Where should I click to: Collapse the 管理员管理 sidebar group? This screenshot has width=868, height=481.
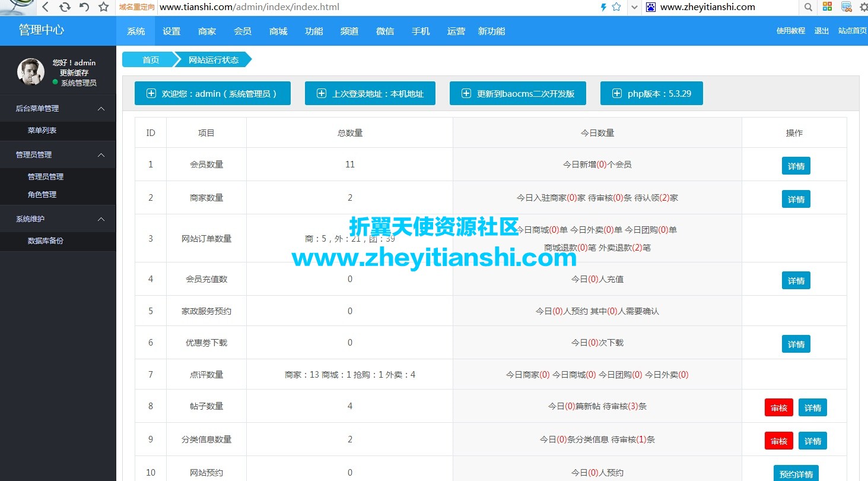[101, 154]
